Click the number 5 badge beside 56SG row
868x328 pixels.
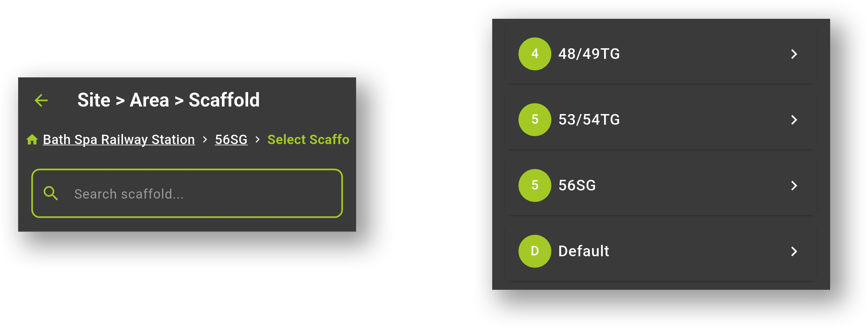534,185
